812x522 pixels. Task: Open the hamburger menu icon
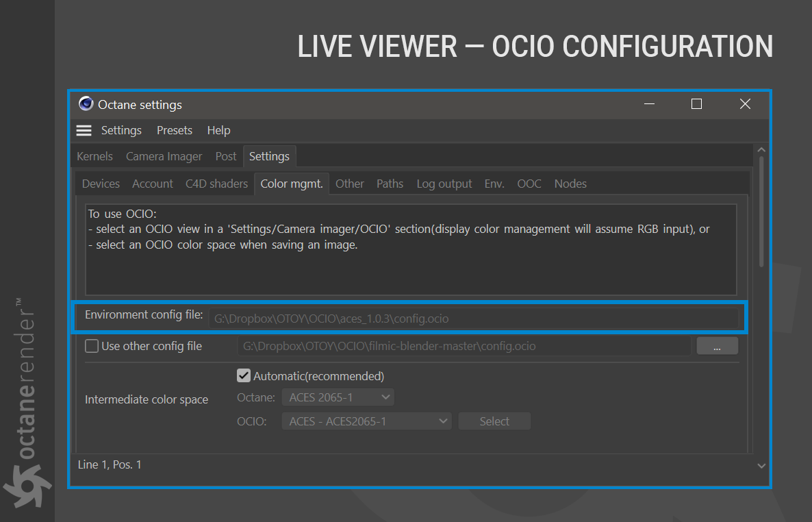(x=84, y=131)
